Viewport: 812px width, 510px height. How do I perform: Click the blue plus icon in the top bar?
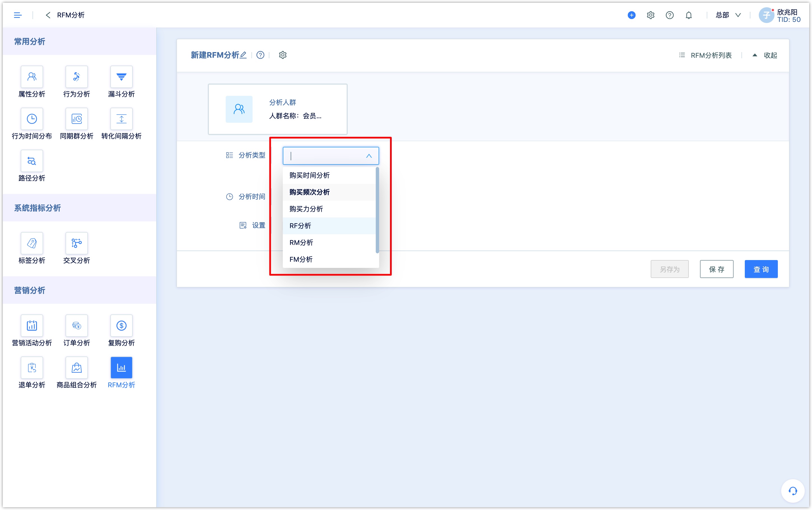tap(631, 15)
